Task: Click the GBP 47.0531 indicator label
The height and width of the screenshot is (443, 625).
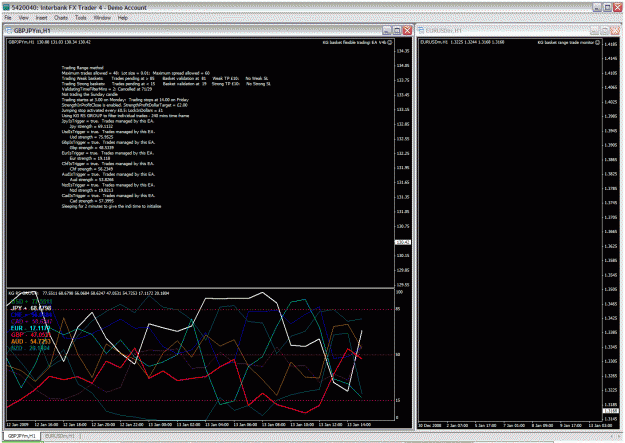Action: tap(31, 335)
